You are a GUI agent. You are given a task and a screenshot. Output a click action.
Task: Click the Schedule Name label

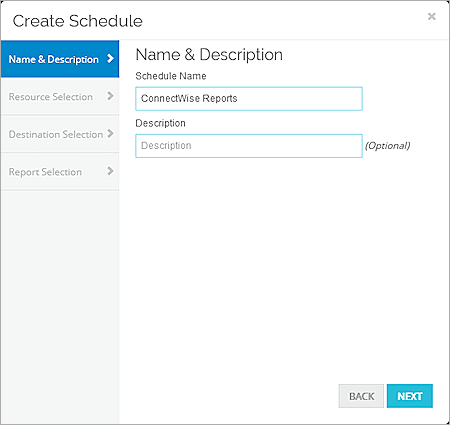(x=171, y=76)
